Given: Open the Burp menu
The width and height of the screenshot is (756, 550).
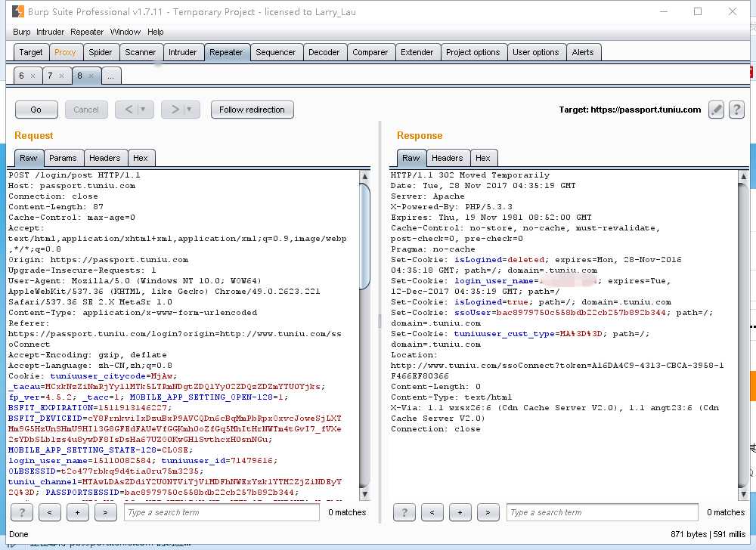Looking at the screenshot, I should [22, 32].
